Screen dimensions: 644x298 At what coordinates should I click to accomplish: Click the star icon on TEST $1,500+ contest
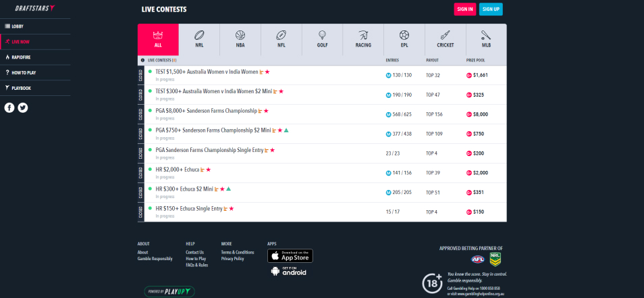(x=267, y=72)
